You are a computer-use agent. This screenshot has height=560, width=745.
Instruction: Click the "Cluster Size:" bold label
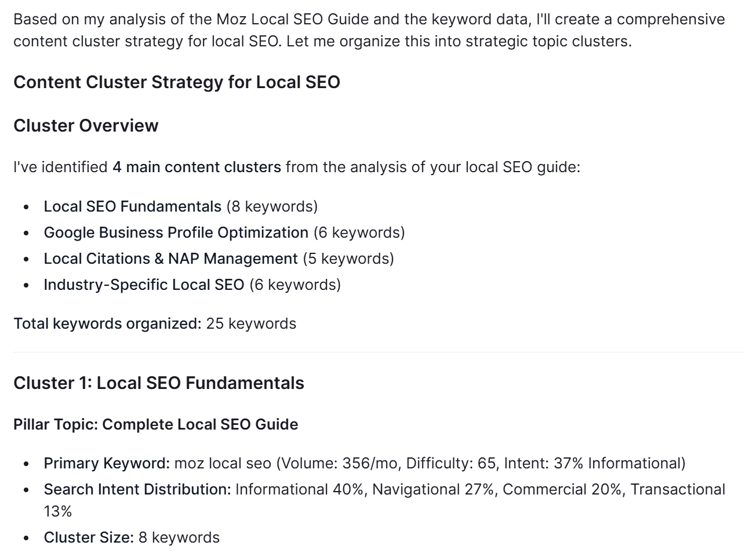tap(89, 538)
